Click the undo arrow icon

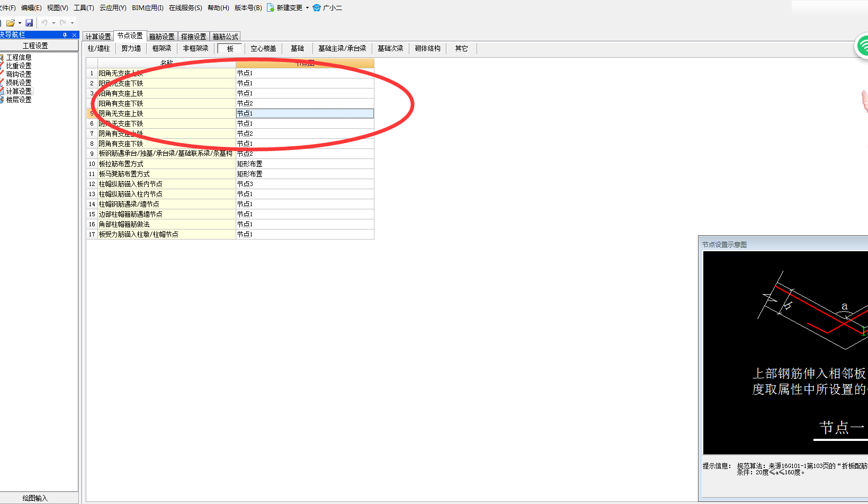pos(44,23)
